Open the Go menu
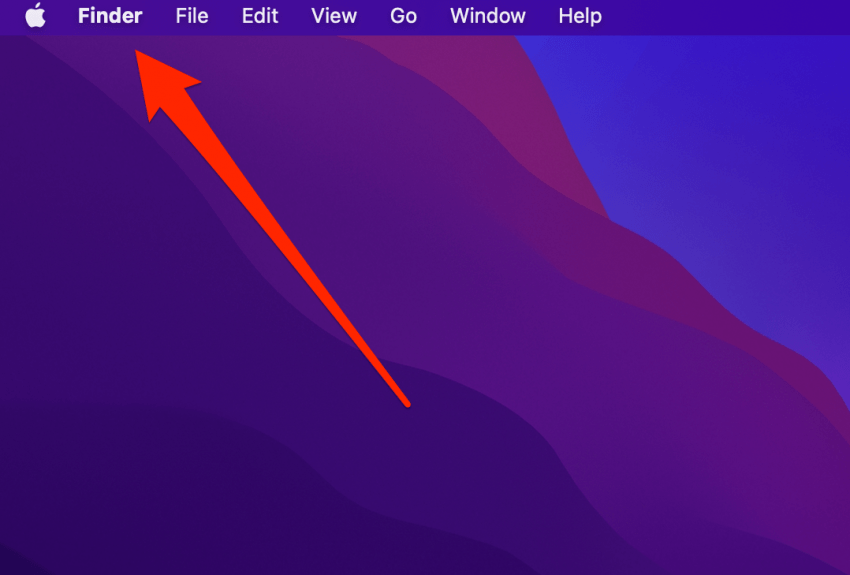Viewport: 850px width, 575px height. coord(403,16)
